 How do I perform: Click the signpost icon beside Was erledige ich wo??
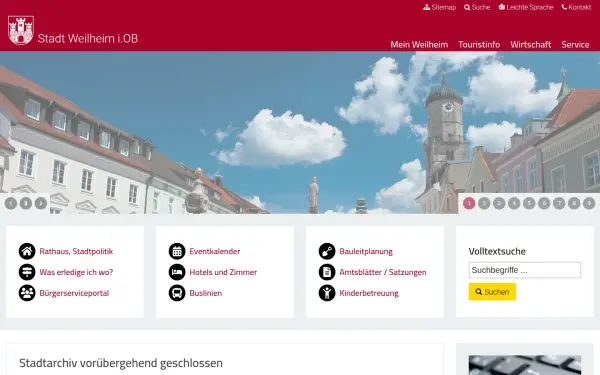pos(27,272)
